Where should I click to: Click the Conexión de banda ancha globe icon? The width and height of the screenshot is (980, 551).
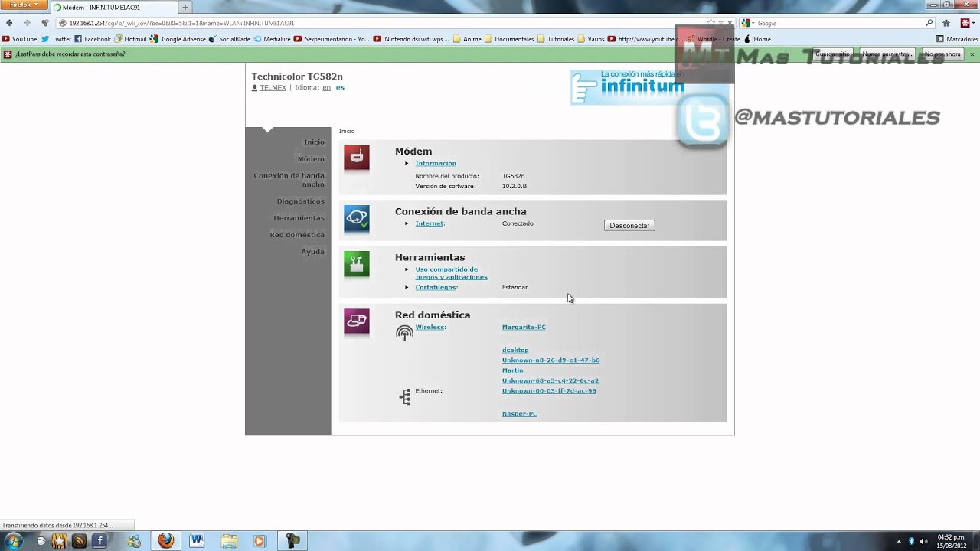click(357, 219)
